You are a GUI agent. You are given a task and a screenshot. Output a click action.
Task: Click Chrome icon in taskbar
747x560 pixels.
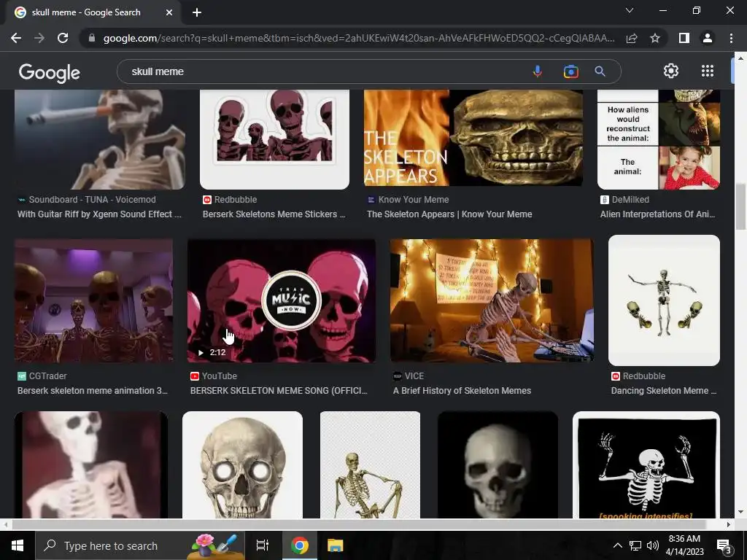(300, 545)
